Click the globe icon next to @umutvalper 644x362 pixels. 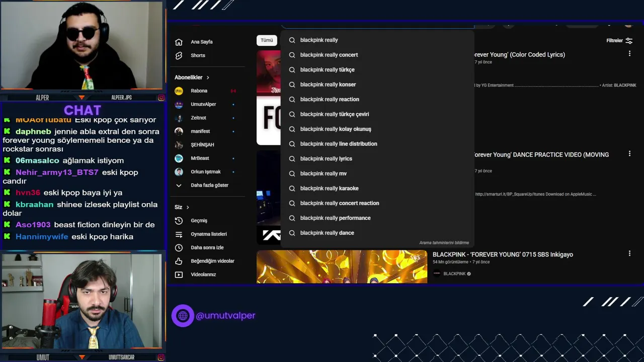[x=183, y=316]
